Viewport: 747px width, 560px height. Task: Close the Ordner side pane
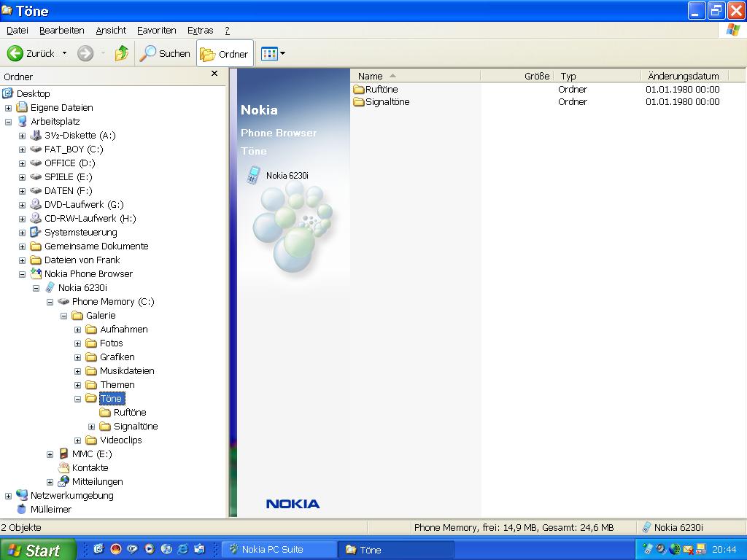click(214, 74)
